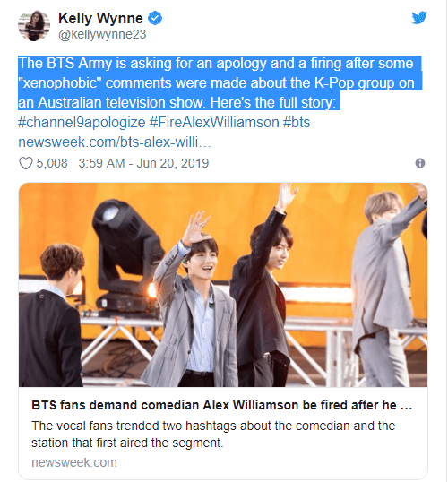Open the 3:59 AM - Jun 20, 2019 timestamp
The height and width of the screenshot is (482, 448).
143,163
